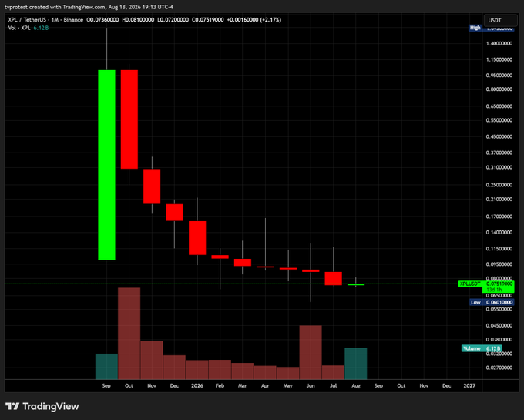Click the Feb label on time axis
This screenshot has width=524, height=420.
click(220, 385)
